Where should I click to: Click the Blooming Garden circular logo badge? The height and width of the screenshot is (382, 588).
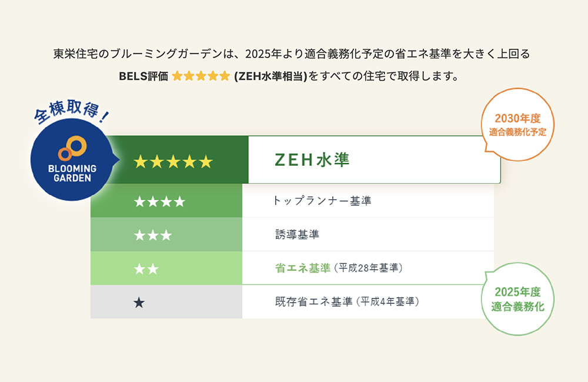click(x=72, y=162)
